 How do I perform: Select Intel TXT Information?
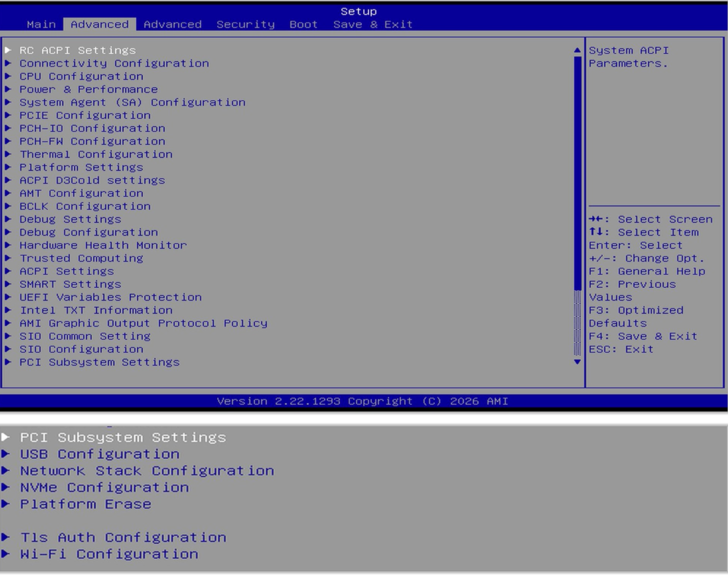[96, 310]
